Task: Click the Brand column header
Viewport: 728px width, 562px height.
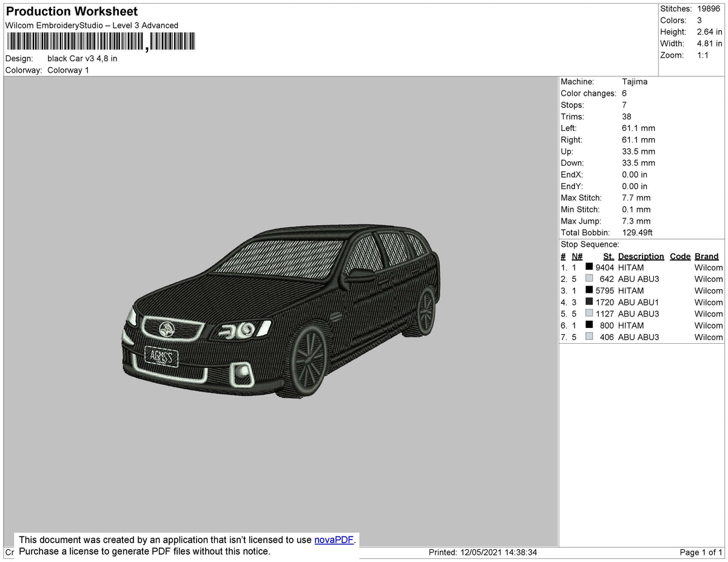Action: [x=706, y=256]
